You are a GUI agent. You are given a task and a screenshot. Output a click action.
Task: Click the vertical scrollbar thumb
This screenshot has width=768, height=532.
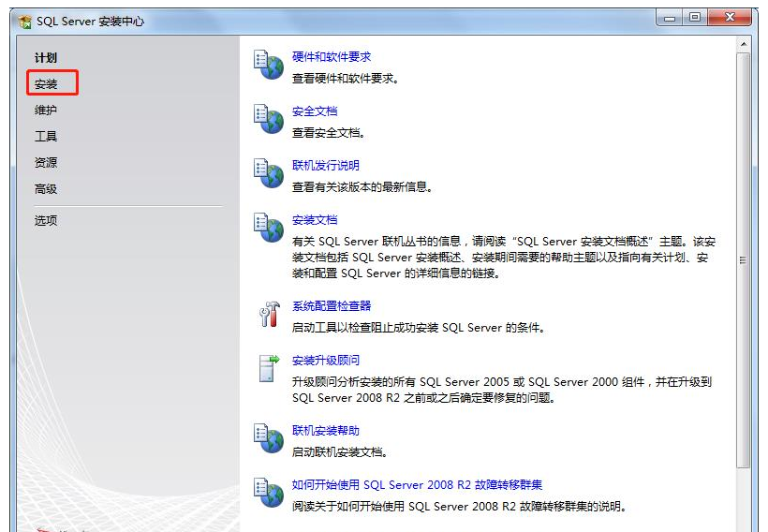pos(744,260)
